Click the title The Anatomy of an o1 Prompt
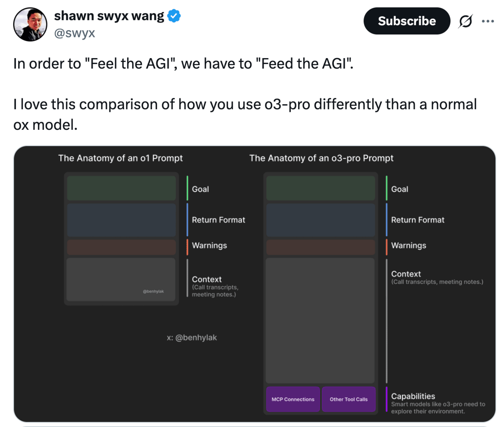504x427 pixels. coord(121,158)
